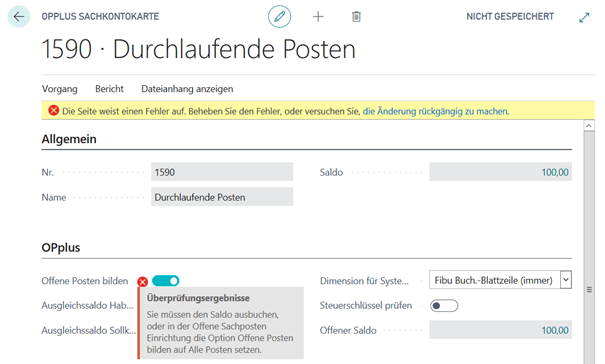Click the Steuerschlüssel prüfen label

[x=365, y=306]
